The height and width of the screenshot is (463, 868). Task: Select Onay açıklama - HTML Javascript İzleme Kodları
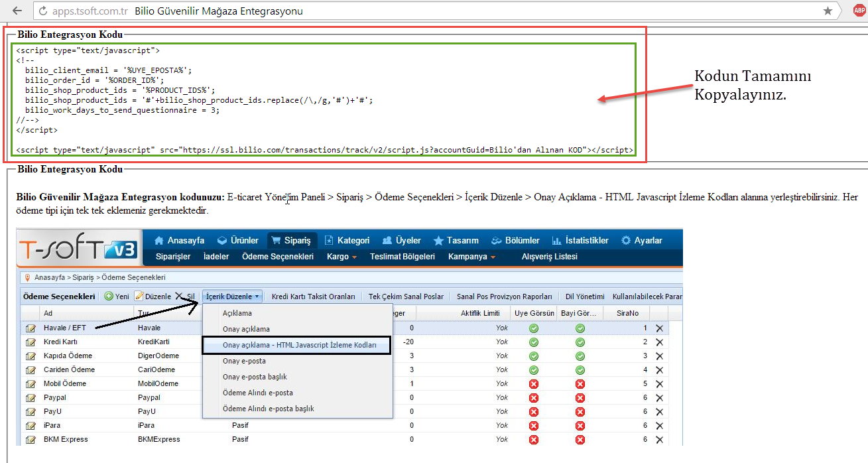[x=298, y=345]
